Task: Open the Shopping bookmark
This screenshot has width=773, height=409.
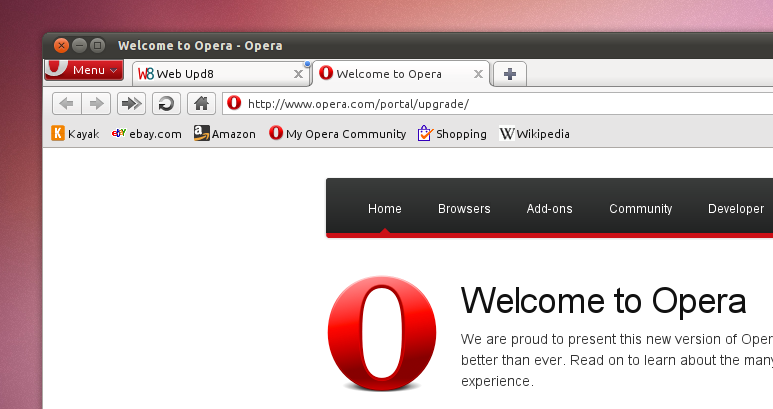Action: (452, 134)
